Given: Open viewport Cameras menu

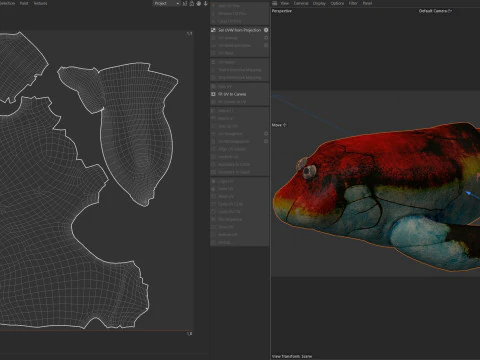Looking at the screenshot, I should pos(301,3).
